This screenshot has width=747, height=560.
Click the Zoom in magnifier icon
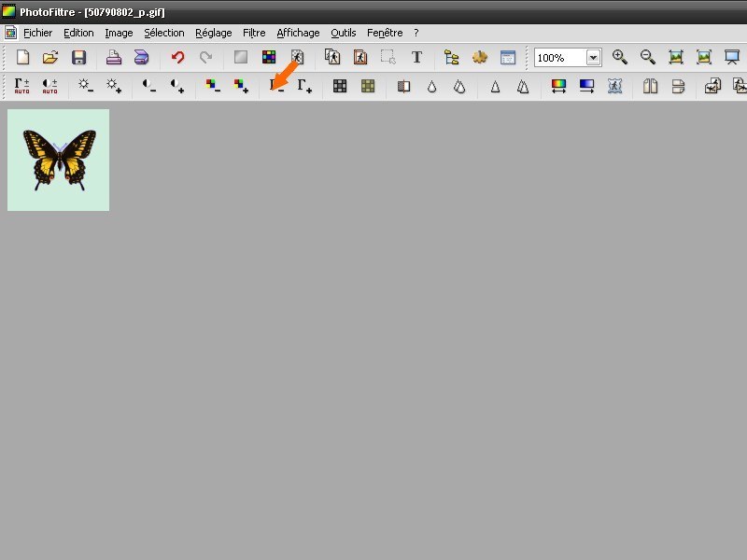[x=620, y=58]
